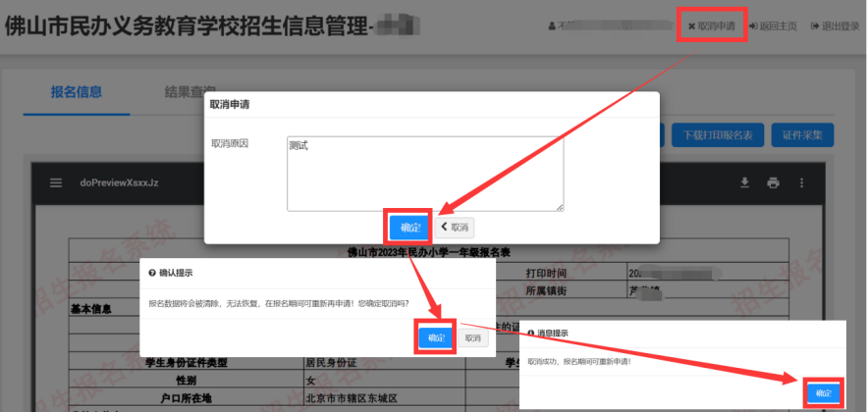Image resolution: width=868 pixels, height=412 pixels.
Task: Click 取消 button in 取消申请 dialog
Action: tap(455, 228)
